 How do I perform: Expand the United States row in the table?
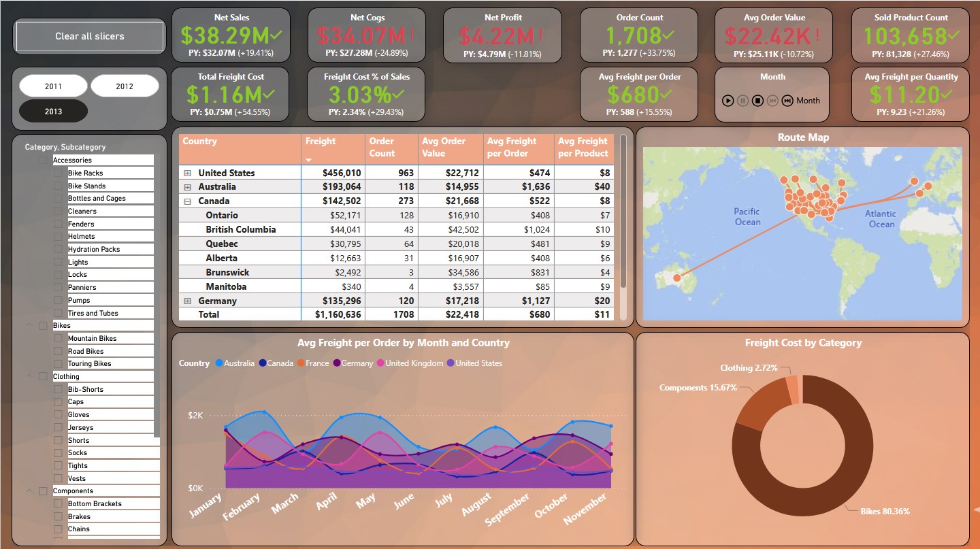[189, 172]
